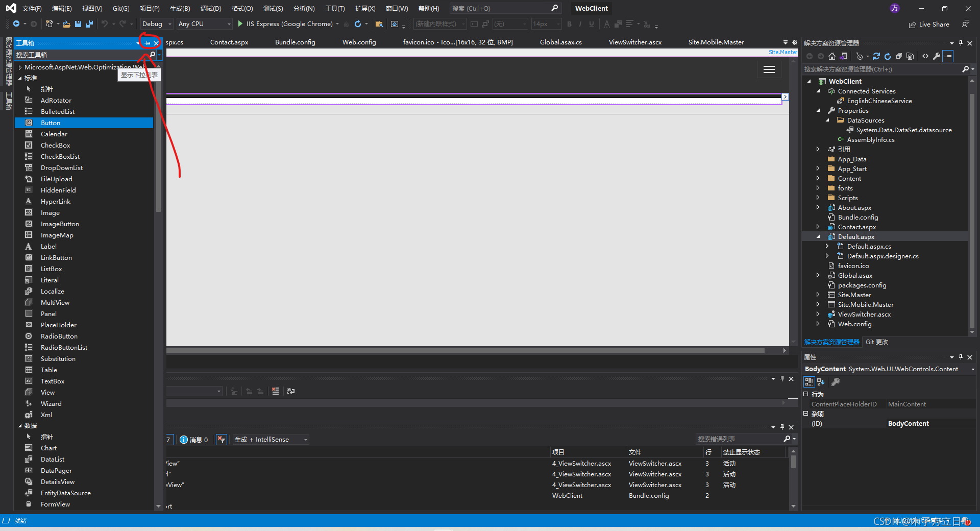Click the Property Pages wrench in Properties panel
The image size is (980, 531).
point(836,382)
